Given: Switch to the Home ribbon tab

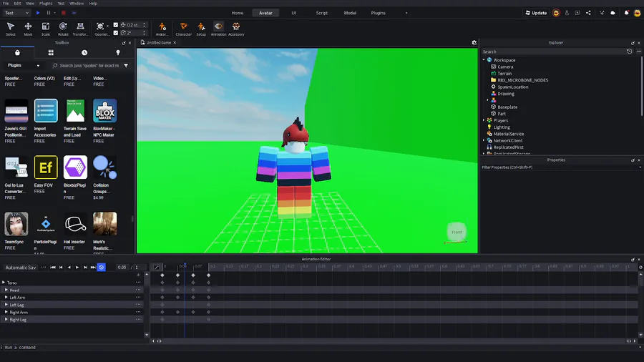Looking at the screenshot, I should [x=238, y=13].
